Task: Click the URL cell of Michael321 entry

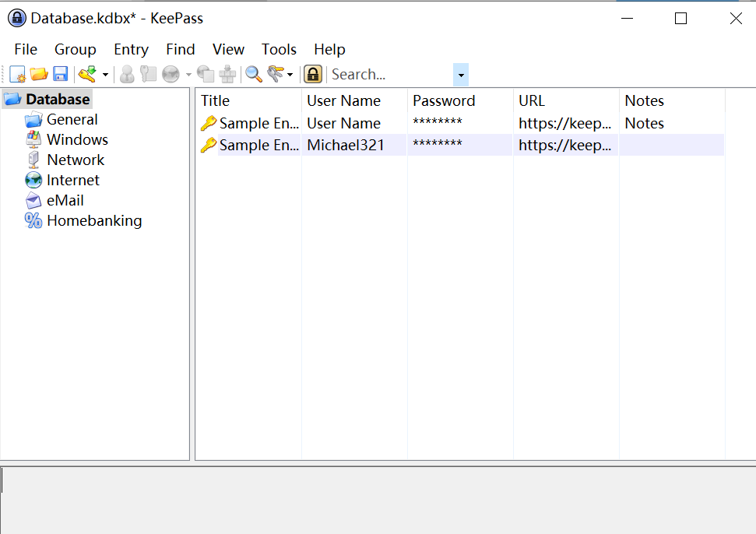Action: pos(565,145)
